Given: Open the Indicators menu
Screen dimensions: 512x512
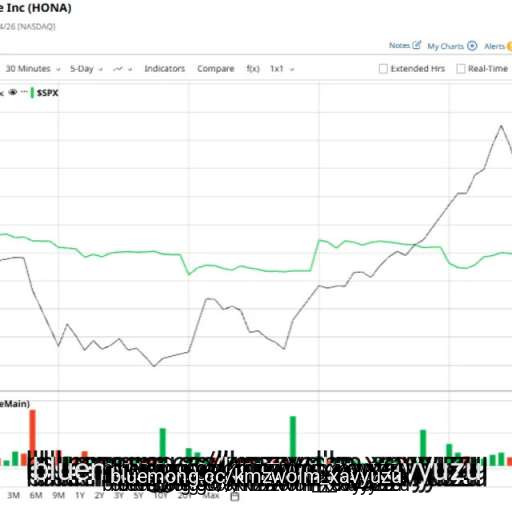Looking at the screenshot, I should point(165,69).
